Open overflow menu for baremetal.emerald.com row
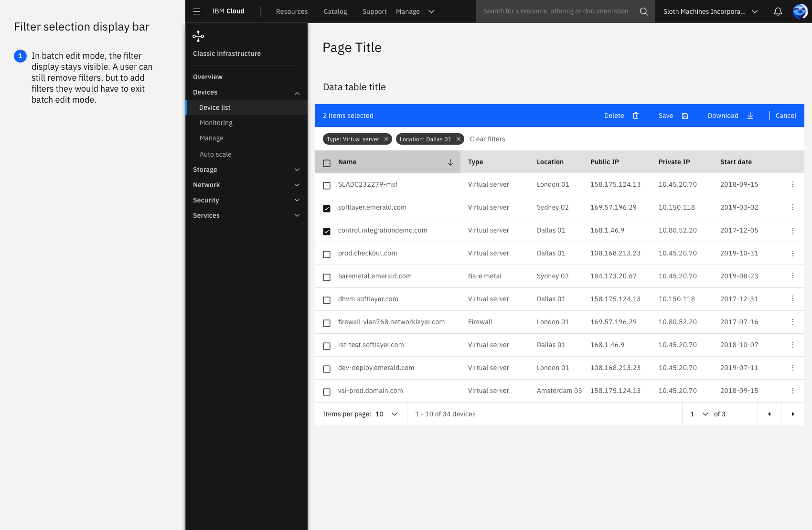This screenshot has height=530, width=812. [x=792, y=276]
